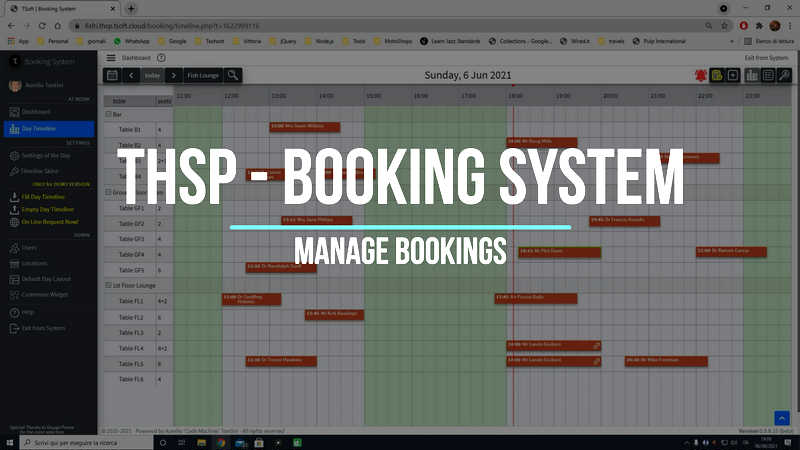The image size is (800, 450).
Task: Select Day Timeline in the sidebar
Action: 40,128
